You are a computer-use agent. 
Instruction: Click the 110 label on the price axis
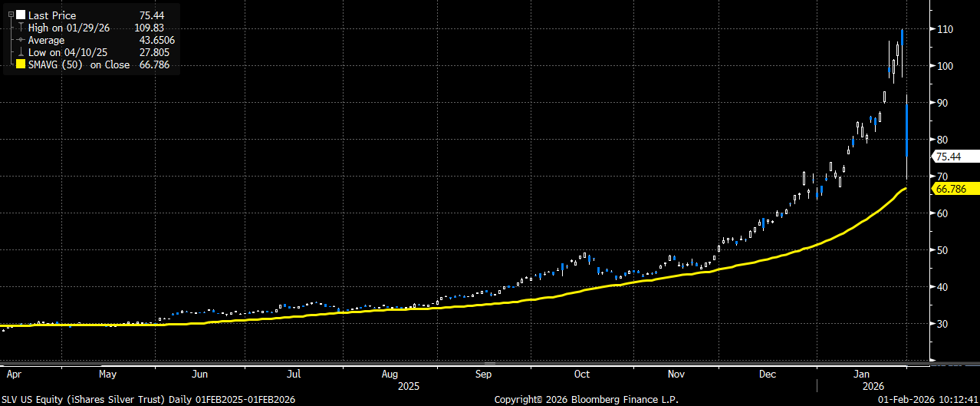pyautogui.click(x=944, y=29)
